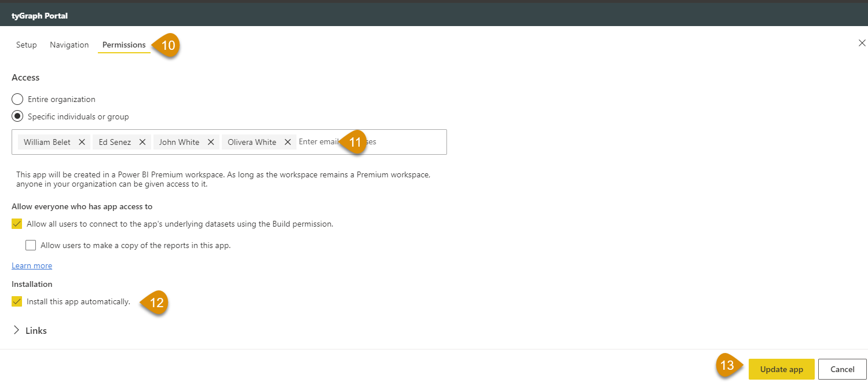The image size is (868, 386).
Task: Enable users to copy reports in this app
Action: click(31, 245)
